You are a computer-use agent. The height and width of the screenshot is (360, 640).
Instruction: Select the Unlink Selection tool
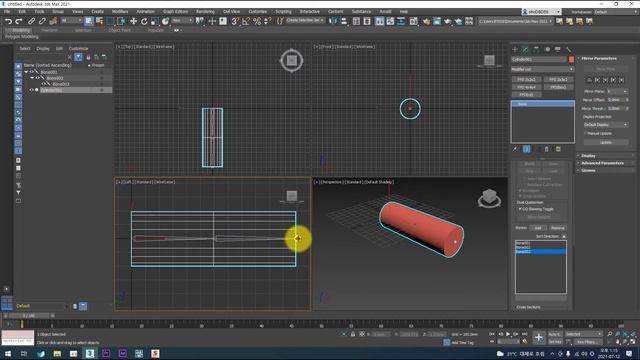(x=42, y=21)
